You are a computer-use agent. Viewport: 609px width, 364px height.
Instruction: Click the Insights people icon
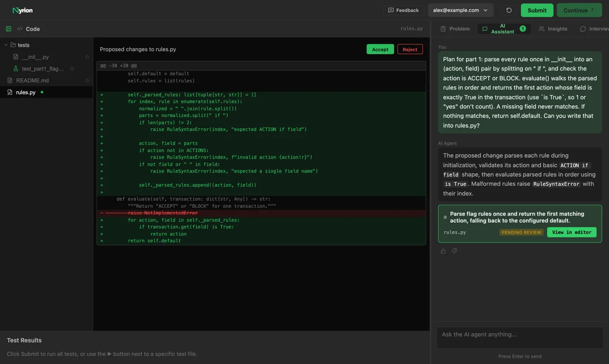541,29
